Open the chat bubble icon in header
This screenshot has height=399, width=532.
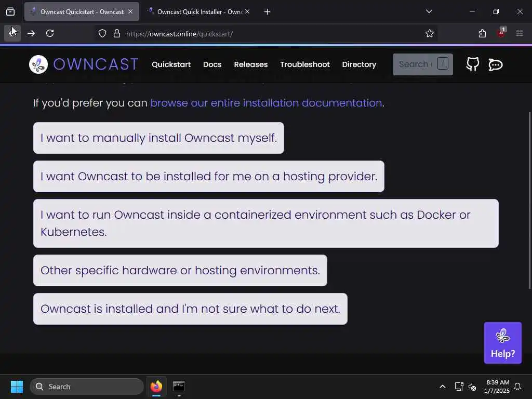point(495,64)
